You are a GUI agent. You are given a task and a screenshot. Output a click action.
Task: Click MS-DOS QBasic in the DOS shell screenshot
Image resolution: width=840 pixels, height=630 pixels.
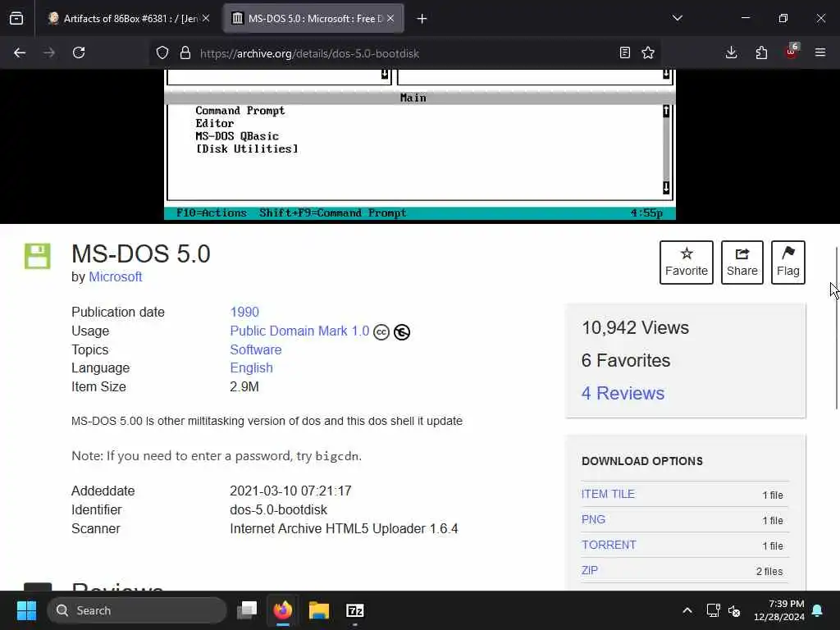(237, 136)
